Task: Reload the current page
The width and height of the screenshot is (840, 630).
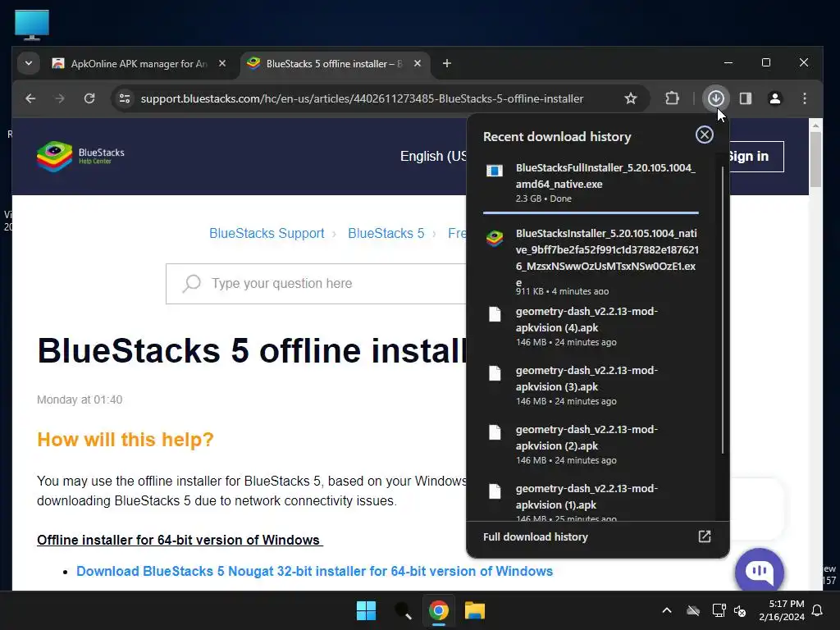Action: click(89, 98)
